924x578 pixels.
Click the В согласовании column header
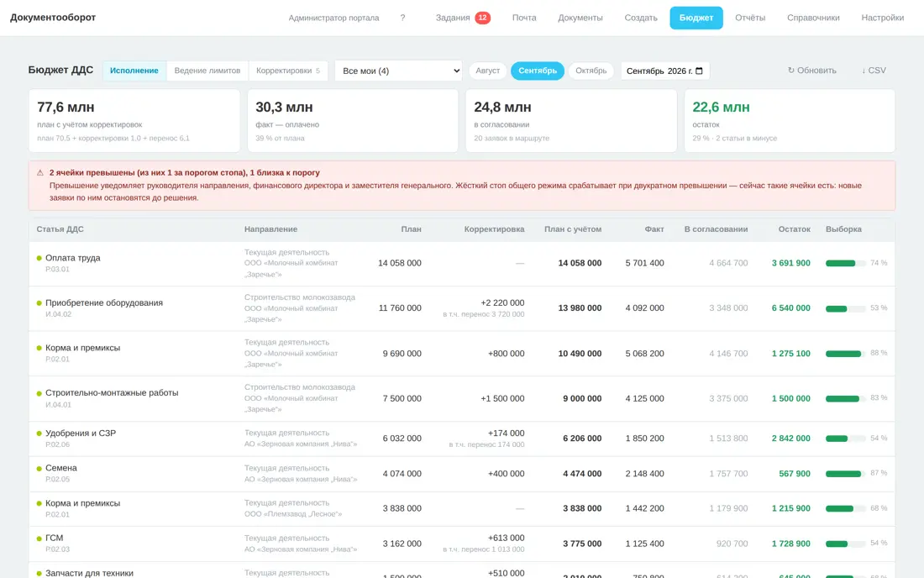pyautogui.click(x=716, y=229)
